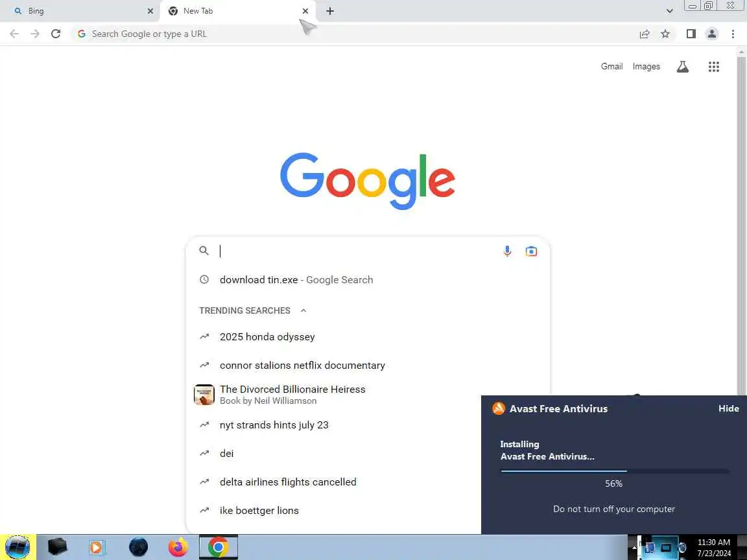Open Google Images link
Screen dimensions: 747x560
(646, 66)
